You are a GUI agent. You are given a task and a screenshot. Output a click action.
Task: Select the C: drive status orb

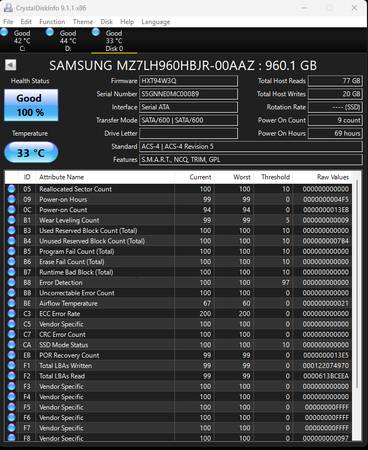(4, 32)
